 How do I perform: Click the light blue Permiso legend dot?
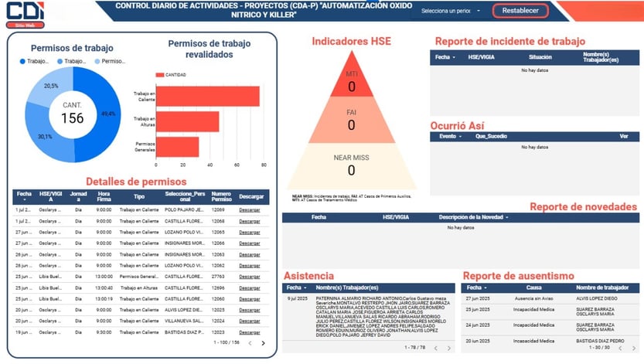click(x=97, y=61)
